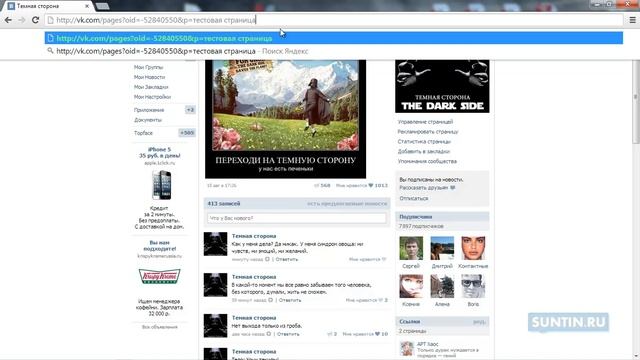Open Мои Группы in left menu

click(x=149, y=67)
